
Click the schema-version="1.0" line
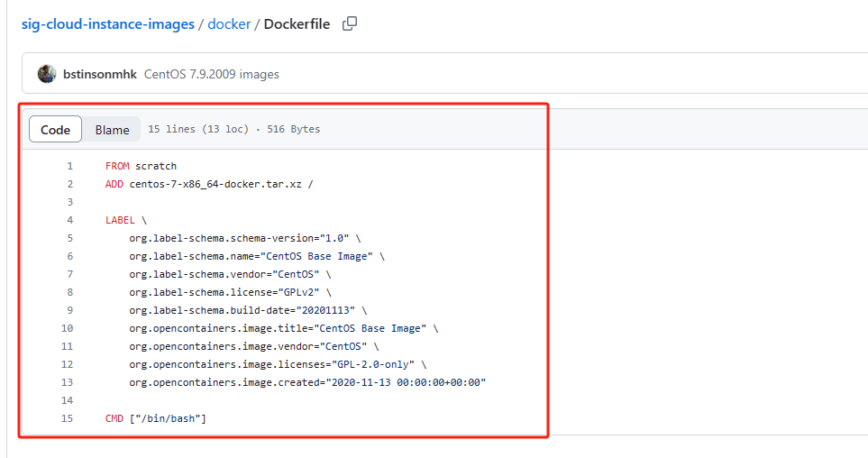[x=245, y=238]
